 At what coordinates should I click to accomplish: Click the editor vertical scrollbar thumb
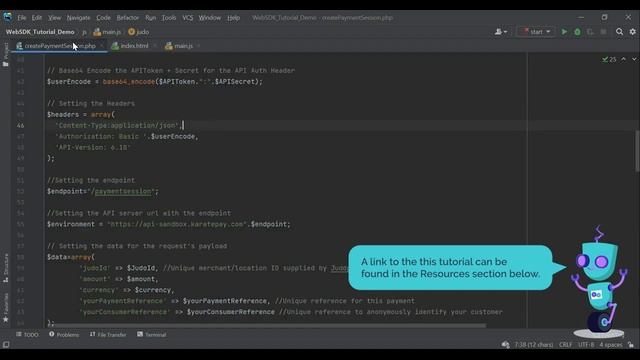click(x=637, y=151)
